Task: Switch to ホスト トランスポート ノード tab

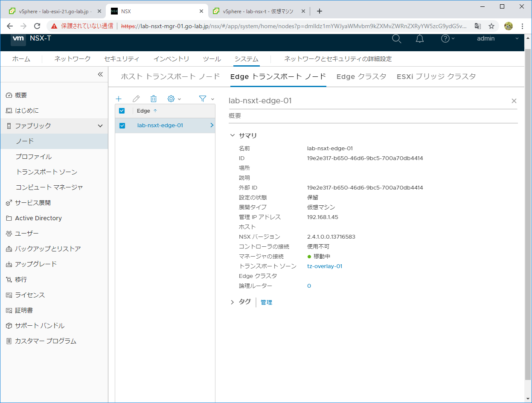Action: coord(170,77)
